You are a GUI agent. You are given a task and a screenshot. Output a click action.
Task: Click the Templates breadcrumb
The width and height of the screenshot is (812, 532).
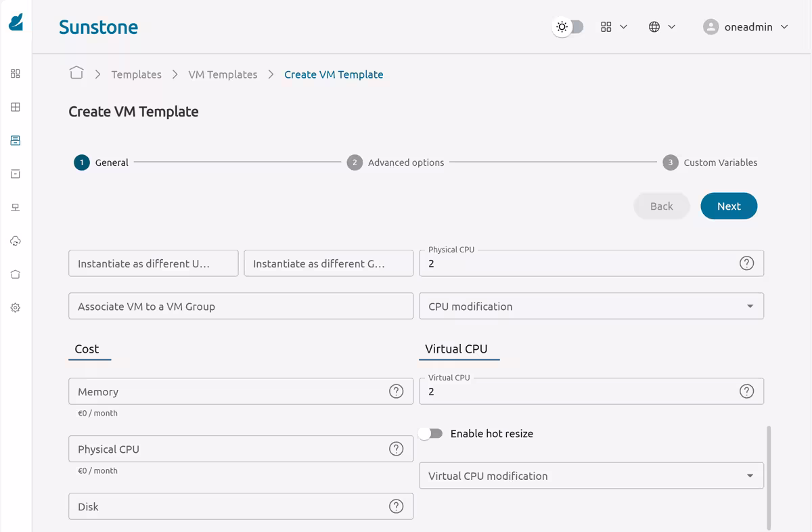137,74
